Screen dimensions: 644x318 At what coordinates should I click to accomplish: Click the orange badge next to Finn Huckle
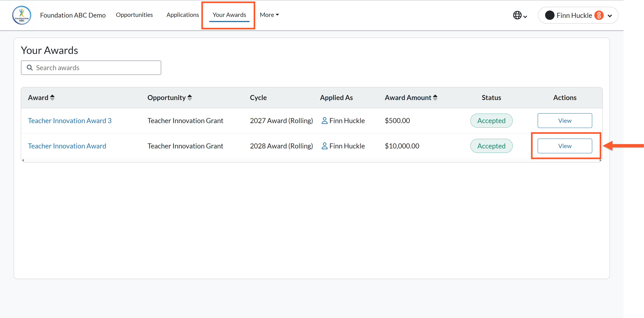click(x=599, y=15)
